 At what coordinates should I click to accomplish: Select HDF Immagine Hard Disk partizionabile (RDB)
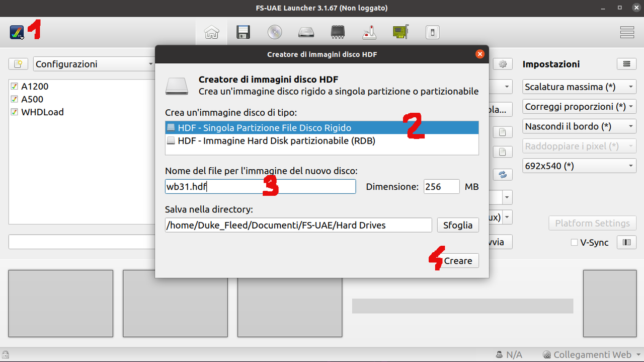tap(322, 141)
